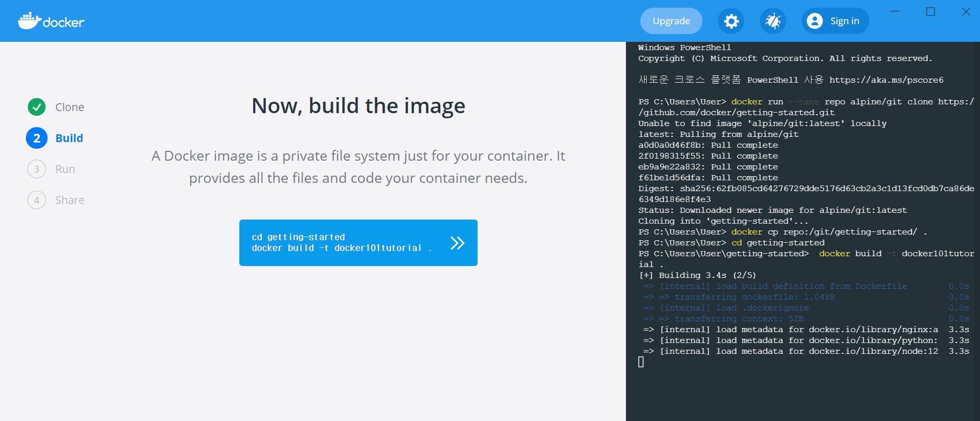Click the 'A Docker image is a private file system' description
The height and width of the screenshot is (421, 980).
(358, 167)
